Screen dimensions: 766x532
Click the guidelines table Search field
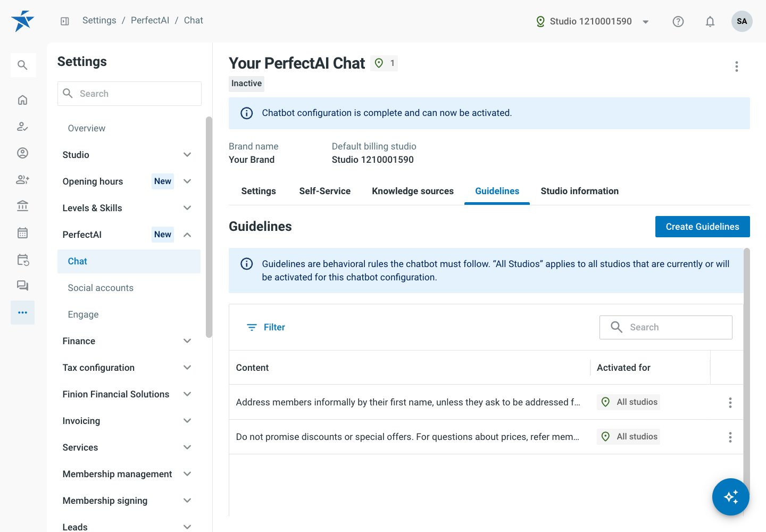tap(666, 327)
